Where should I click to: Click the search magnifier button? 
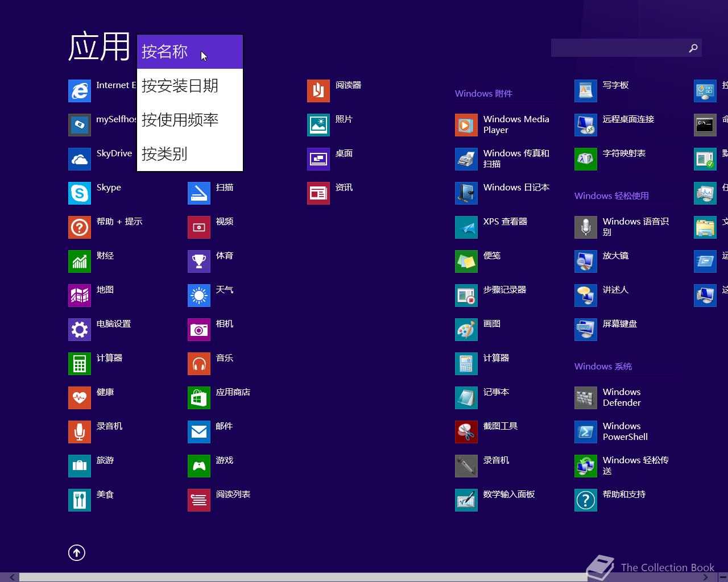(693, 48)
